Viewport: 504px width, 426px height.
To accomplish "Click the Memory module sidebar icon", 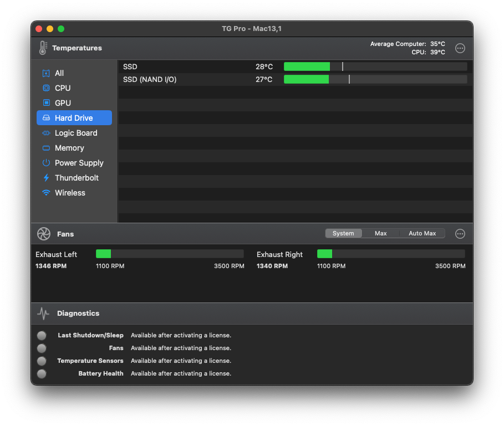I will (x=46, y=148).
